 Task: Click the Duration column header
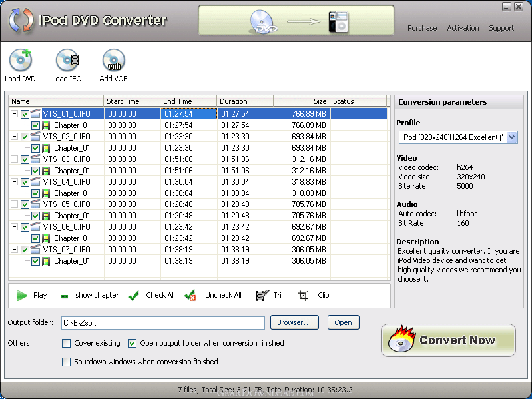tap(245, 101)
